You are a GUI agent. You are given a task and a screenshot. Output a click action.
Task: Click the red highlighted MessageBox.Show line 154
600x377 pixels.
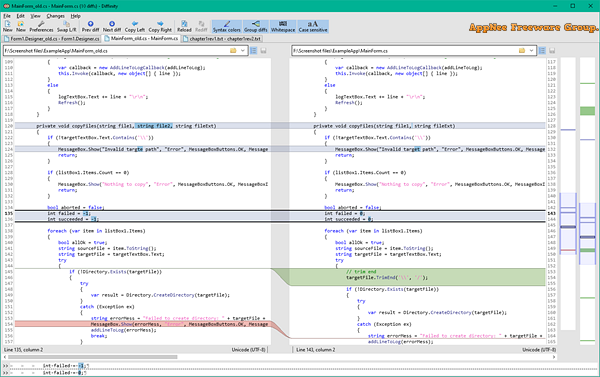click(x=143, y=324)
